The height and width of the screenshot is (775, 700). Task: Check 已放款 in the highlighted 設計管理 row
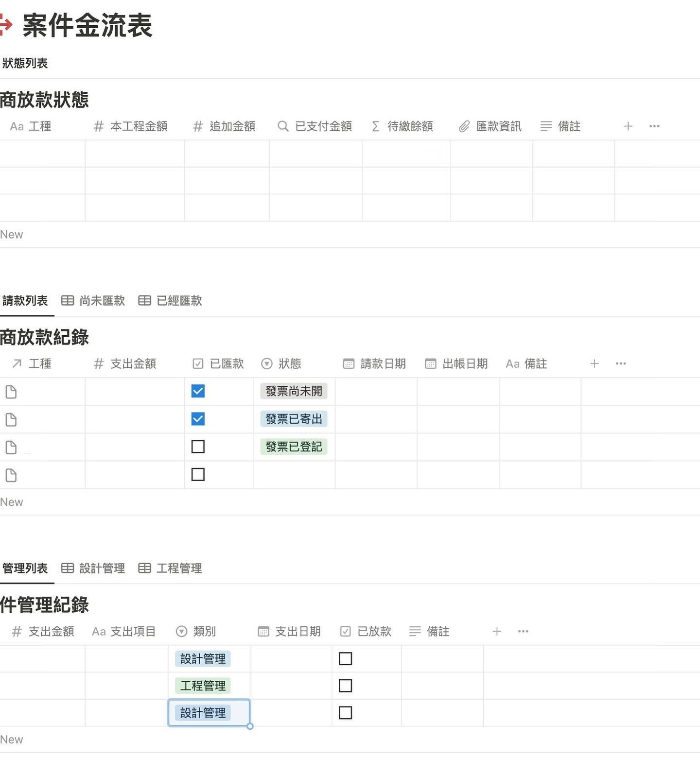pos(345,713)
